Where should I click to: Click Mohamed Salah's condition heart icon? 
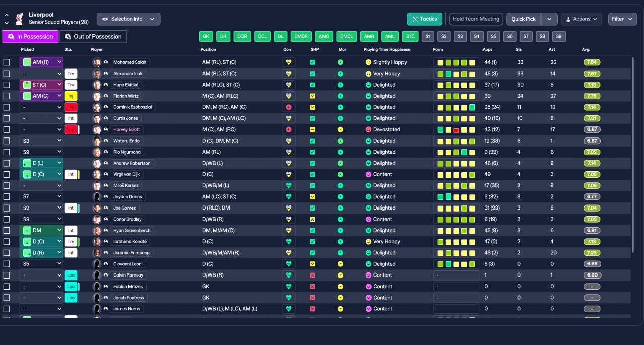point(289,62)
